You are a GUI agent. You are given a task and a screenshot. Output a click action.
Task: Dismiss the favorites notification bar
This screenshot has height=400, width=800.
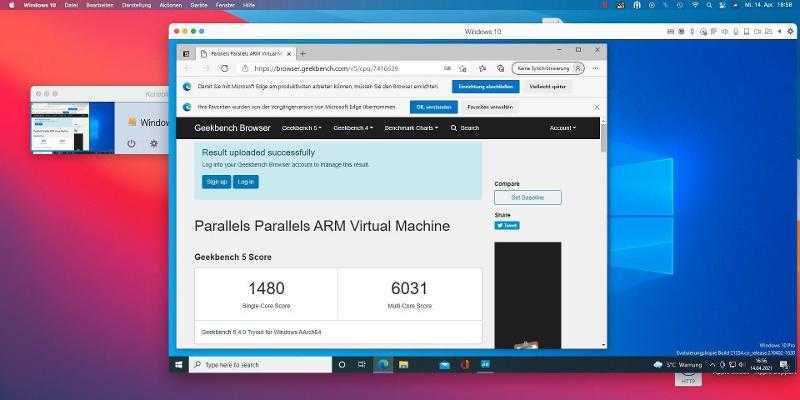tap(597, 107)
